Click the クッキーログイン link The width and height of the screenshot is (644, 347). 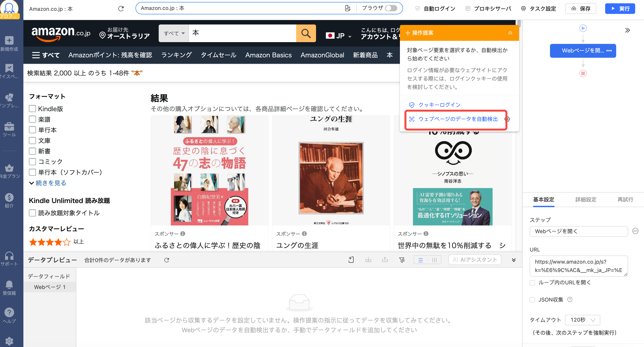pyautogui.click(x=439, y=105)
